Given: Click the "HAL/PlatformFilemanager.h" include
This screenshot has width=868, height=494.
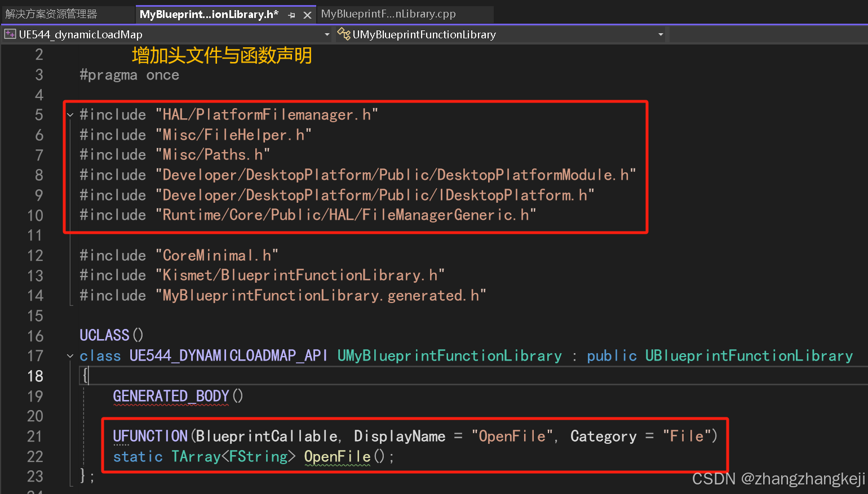Looking at the screenshot, I should 267,115.
